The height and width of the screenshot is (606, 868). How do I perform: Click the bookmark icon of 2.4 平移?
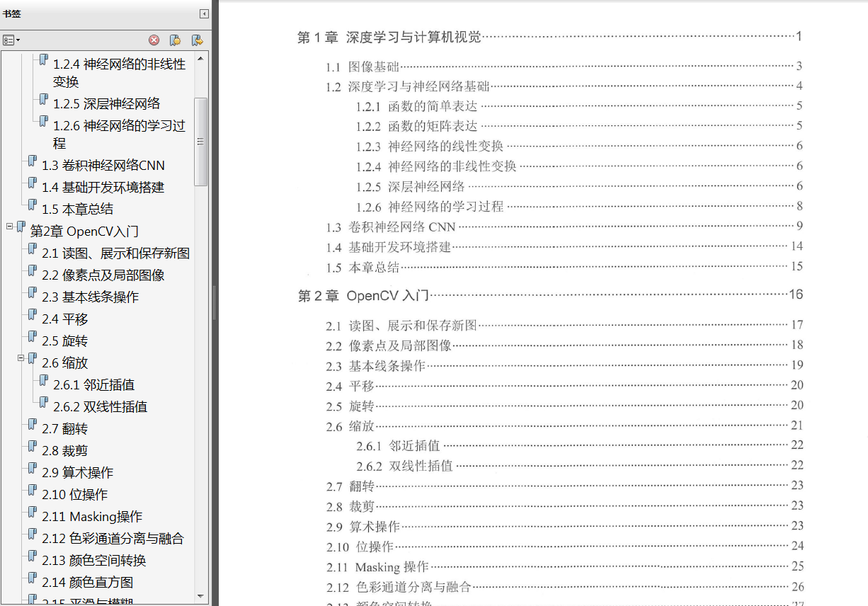33,315
